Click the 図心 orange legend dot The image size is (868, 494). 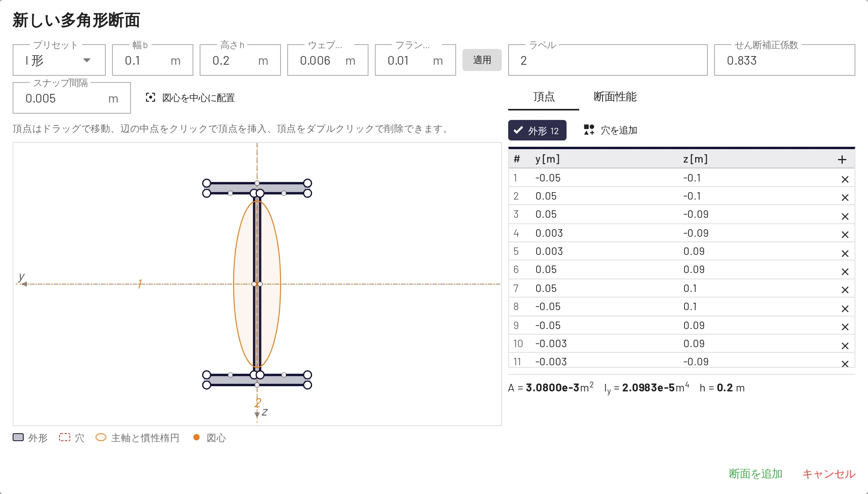196,437
